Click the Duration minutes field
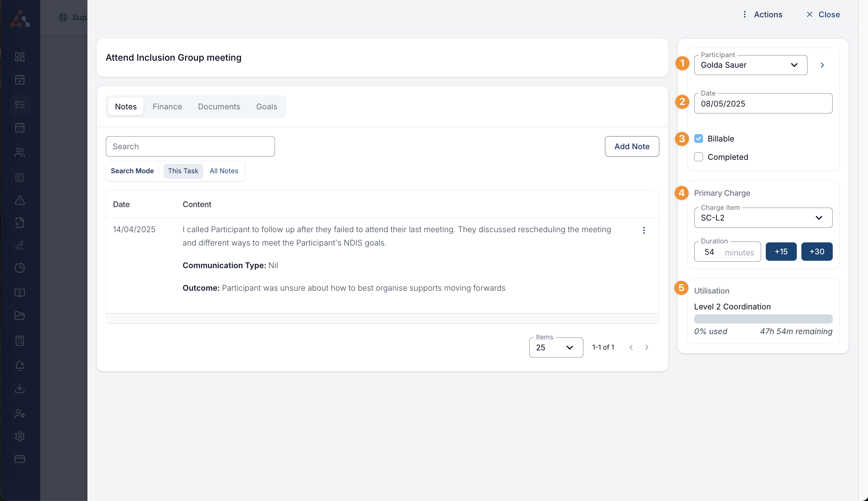Image resolution: width=868 pixels, height=501 pixels. pos(727,252)
